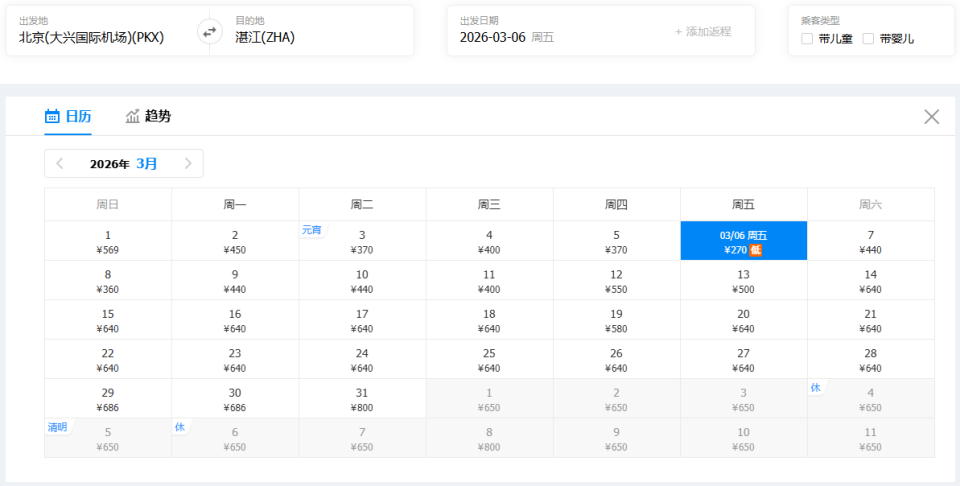Select March 19 priced ¥580

(x=617, y=320)
